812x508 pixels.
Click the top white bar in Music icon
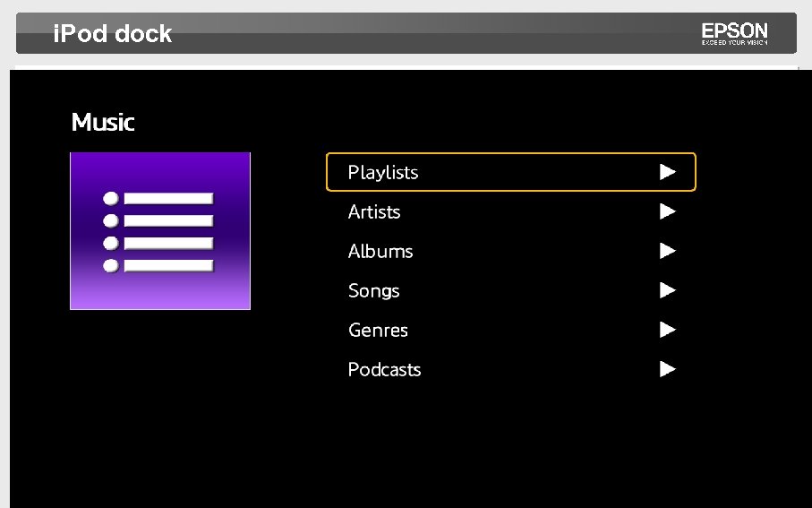coord(168,198)
